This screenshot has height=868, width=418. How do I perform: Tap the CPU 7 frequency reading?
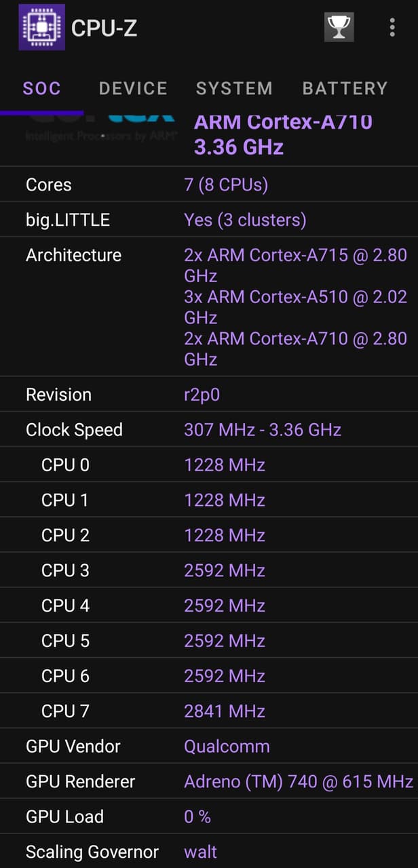224,711
